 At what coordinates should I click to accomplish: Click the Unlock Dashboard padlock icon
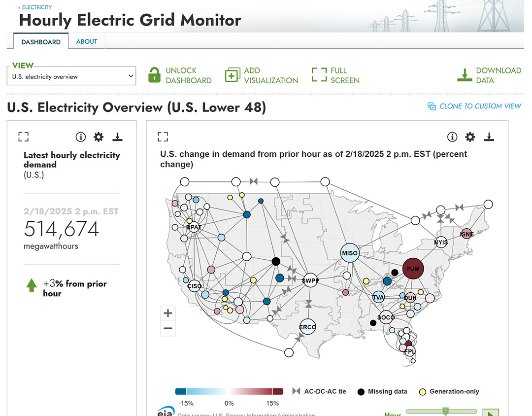154,75
